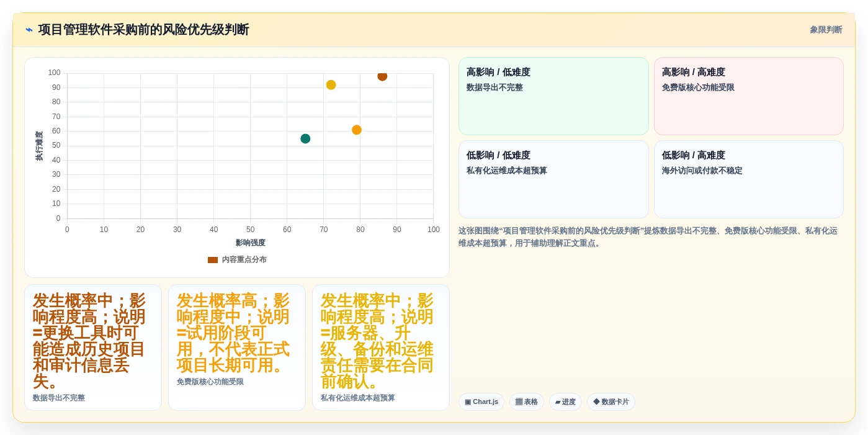This screenshot has height=435, width=868.
Task: Click the 象限判断 label in the header
Action: (826, 30)
